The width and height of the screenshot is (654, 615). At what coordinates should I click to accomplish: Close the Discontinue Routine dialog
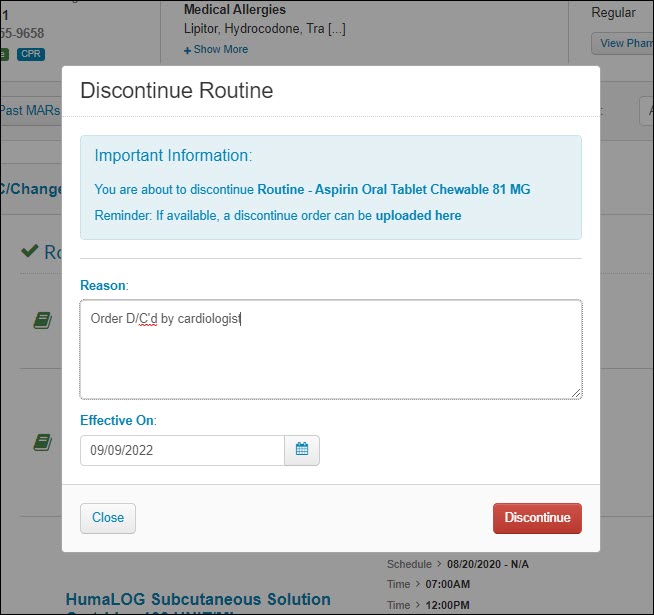point(108,518)
